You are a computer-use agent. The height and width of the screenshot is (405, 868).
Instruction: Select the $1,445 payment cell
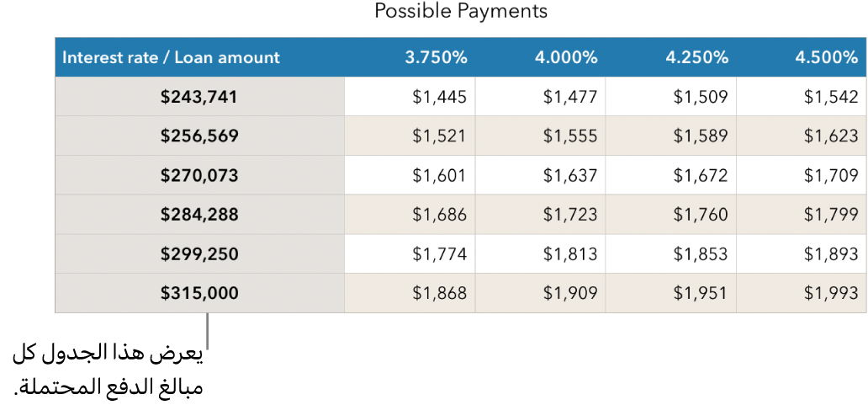[x=439, y=97]
